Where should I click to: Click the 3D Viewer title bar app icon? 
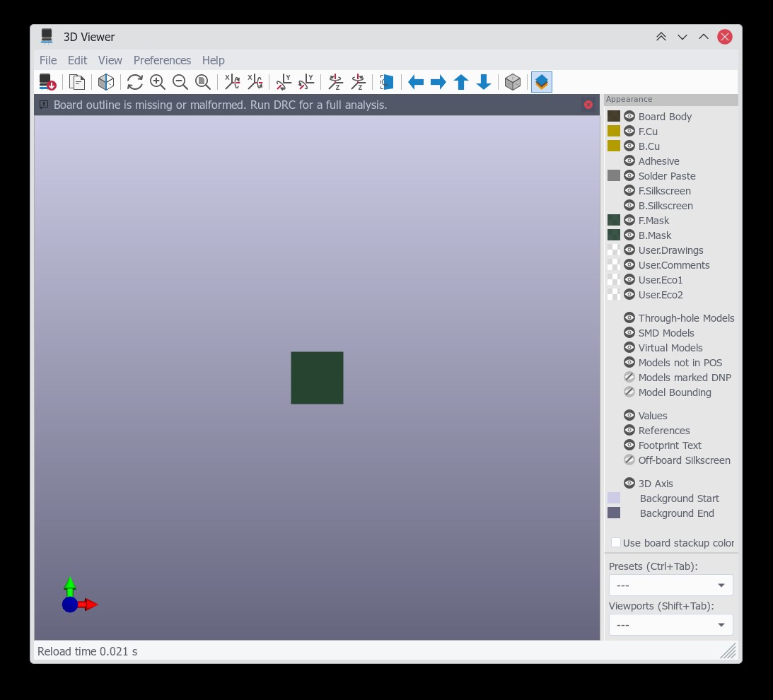pos(47,37)
